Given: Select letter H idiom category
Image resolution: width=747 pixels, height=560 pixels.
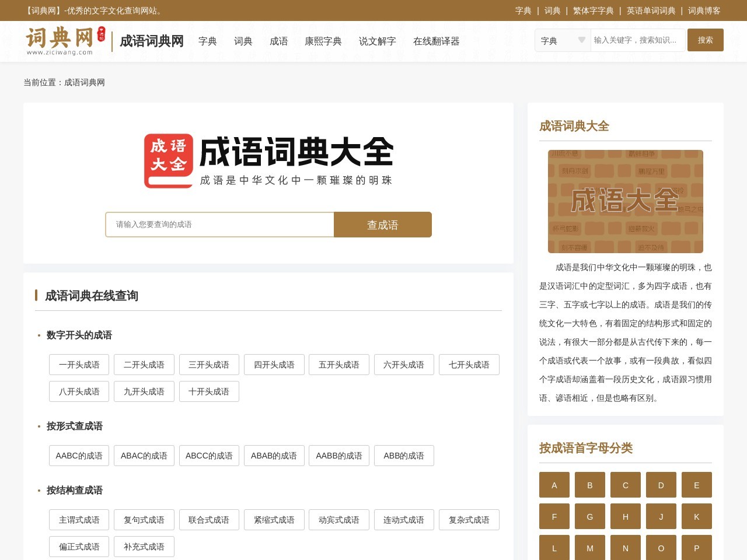Looking at the screenshot, I should click(x=626, y=516).
